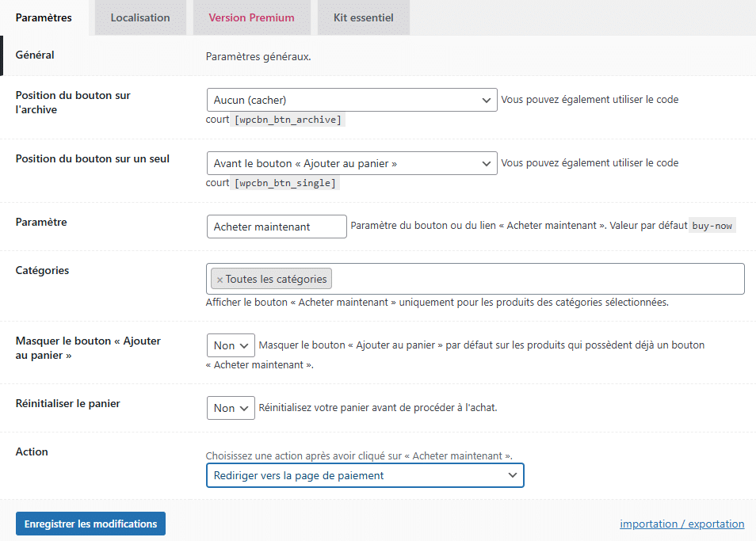Expand the Action redirect dropdown
The height and width of the screenshot is (541, 756).
tap(365, 475)
